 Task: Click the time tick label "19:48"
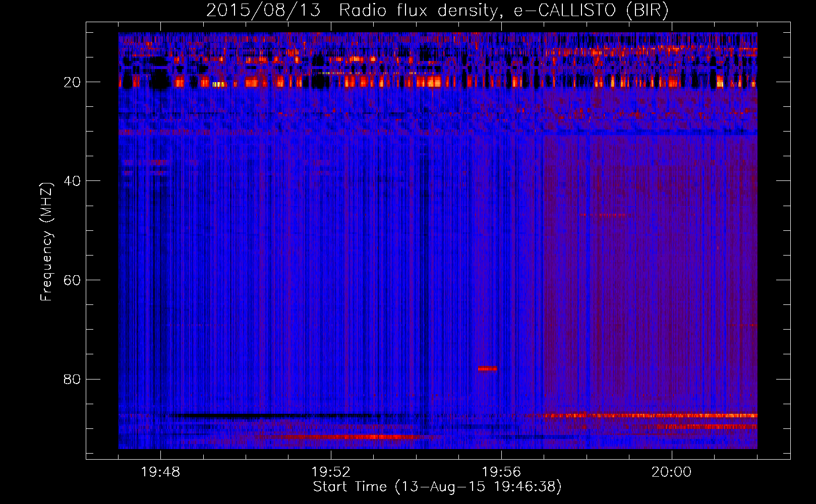[160, 472]
